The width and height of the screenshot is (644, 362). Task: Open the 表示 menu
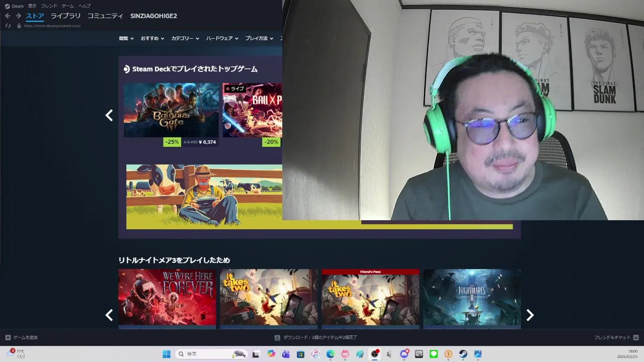click(x=32, y=6)
